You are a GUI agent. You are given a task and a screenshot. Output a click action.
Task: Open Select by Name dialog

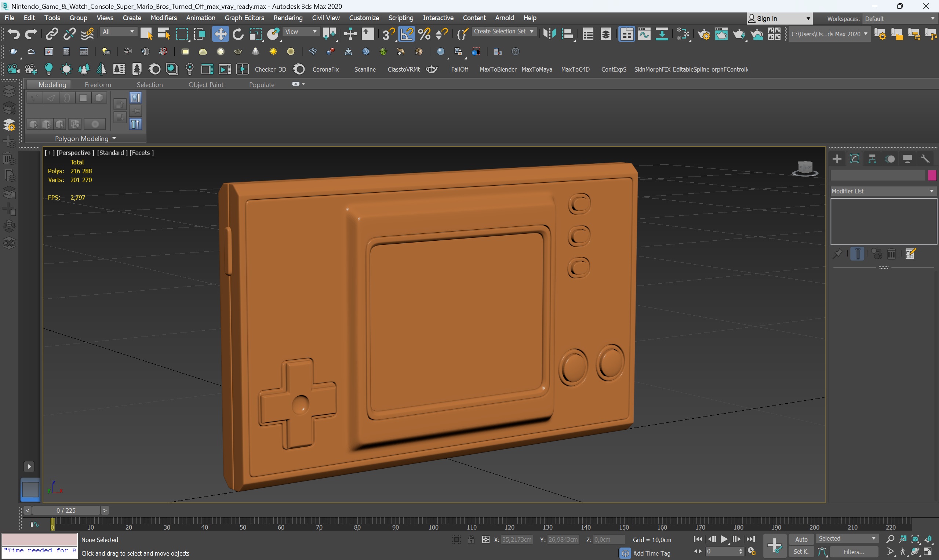point(164,34)
